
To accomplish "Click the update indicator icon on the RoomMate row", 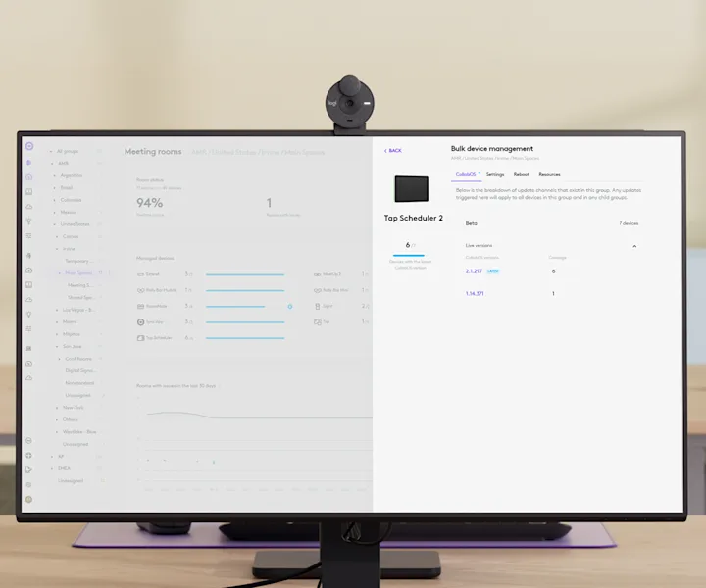I will coord(290,307).
